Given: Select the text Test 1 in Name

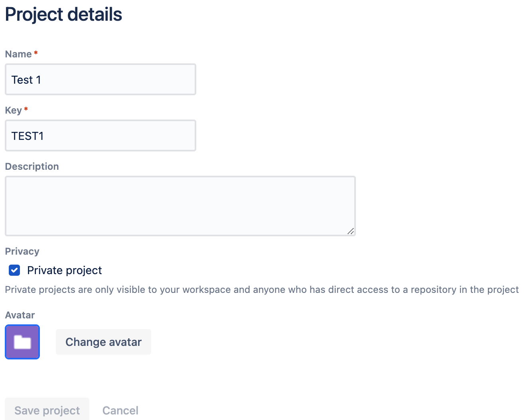Looking at the screenshot, I should click(x=26, y=79).
